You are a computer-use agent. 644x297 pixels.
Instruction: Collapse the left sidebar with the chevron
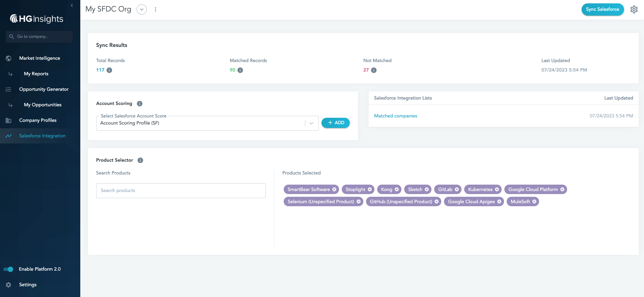(72, 5)
